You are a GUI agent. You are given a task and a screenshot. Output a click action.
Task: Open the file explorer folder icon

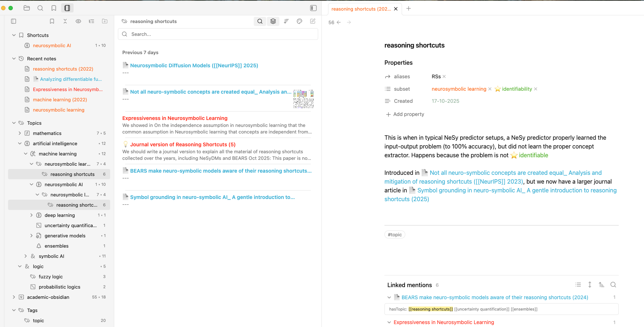[x=27, y=8]
